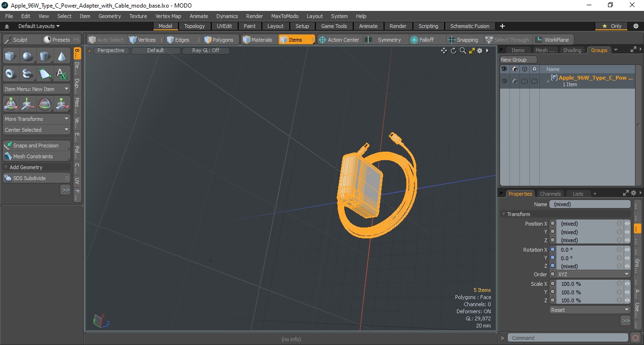Select the text tool icon

[x=62, y=74]
